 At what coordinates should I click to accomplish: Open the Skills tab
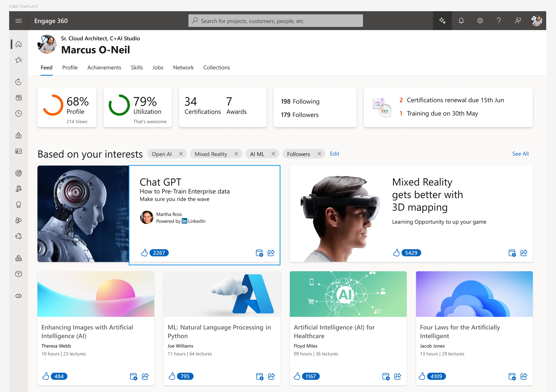137,68
